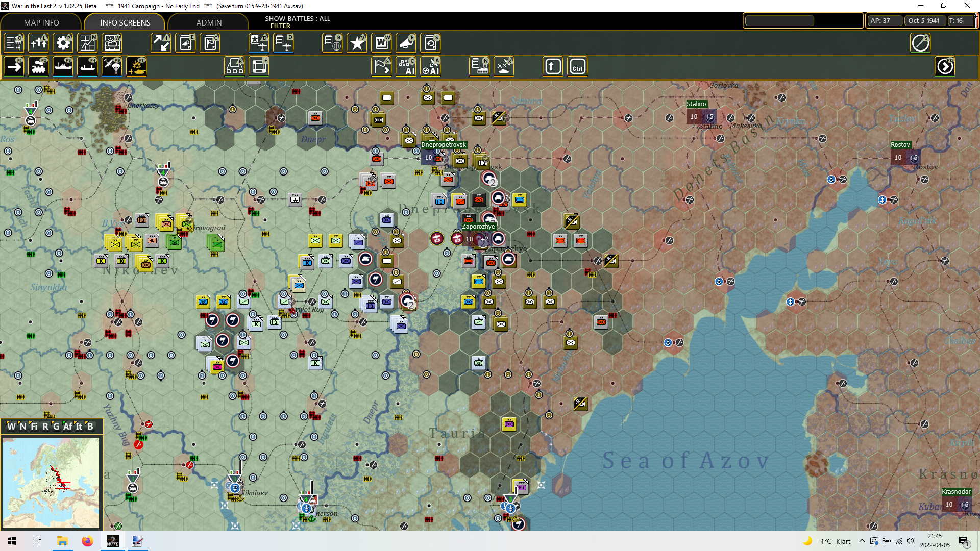Select rail transport mode (train icon)
Viewport: 980px width, 551px height.
click(38, 66)
